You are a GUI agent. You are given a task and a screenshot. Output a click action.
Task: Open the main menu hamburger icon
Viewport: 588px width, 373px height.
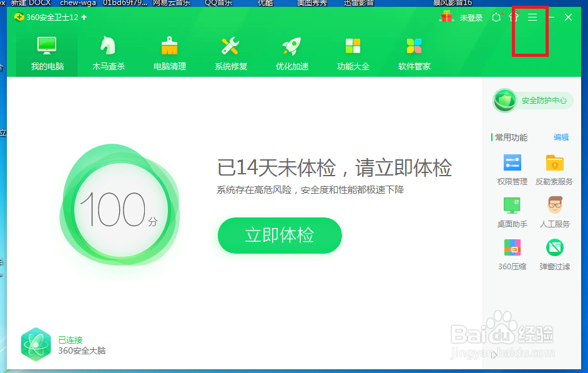[x=532, y=17]
